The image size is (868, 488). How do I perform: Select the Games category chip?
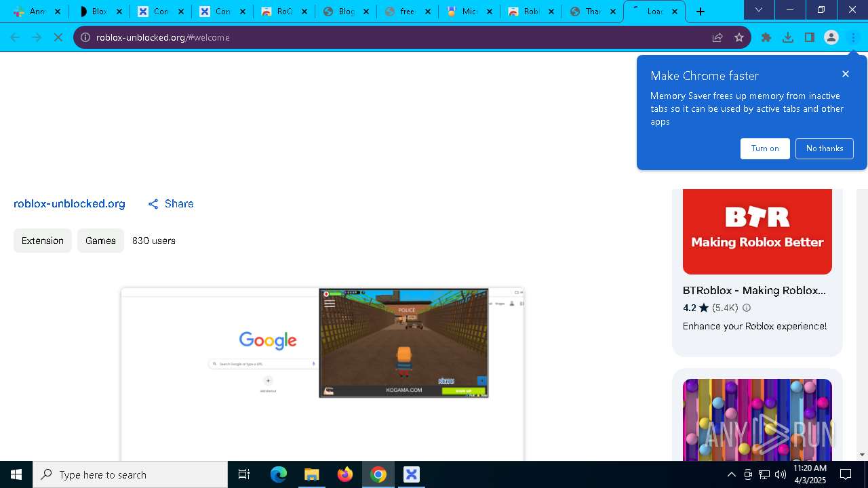100,241
